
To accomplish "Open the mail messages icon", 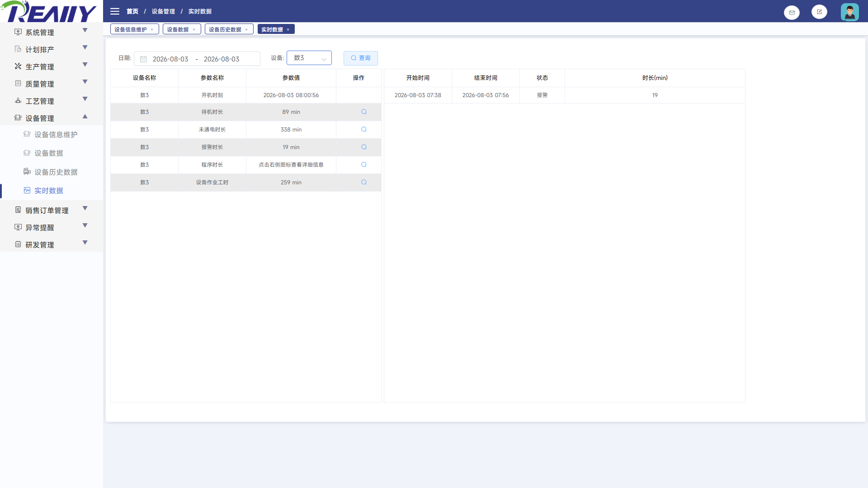I will point(792,13).
